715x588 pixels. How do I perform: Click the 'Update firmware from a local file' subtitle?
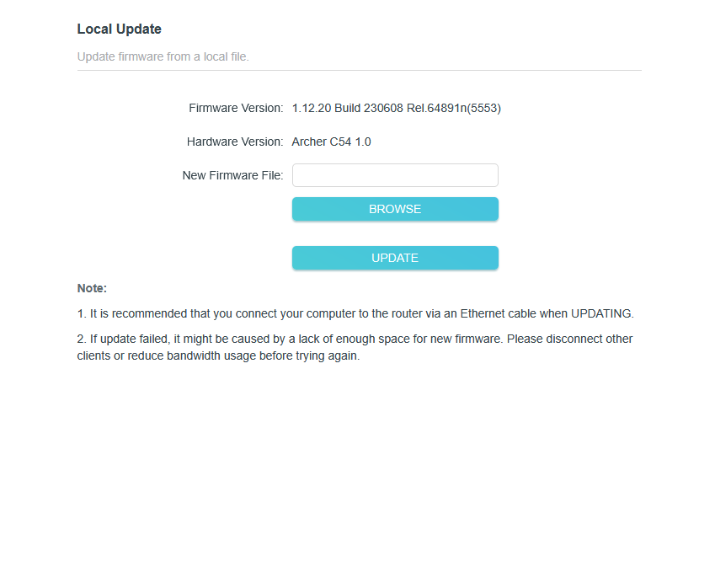163,57
